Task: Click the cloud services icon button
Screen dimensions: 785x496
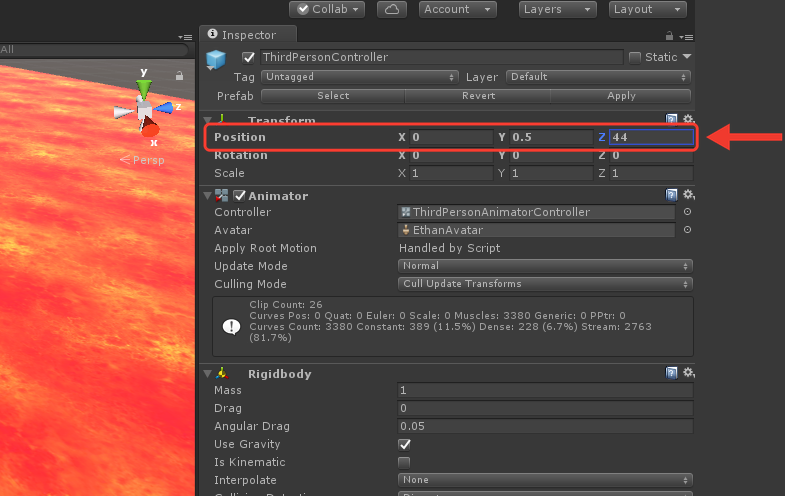Action: 391,9
